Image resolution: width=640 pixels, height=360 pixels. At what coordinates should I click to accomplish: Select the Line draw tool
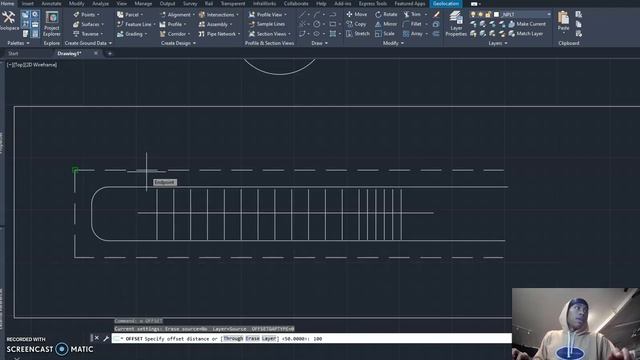point(302,14)
